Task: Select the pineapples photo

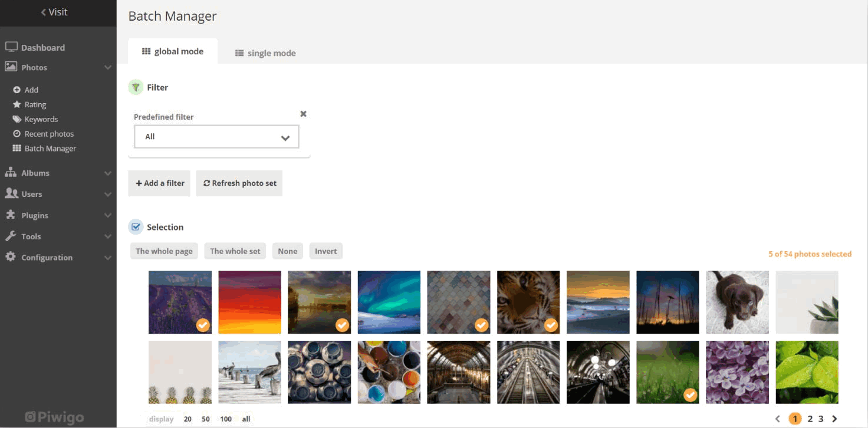Action: tap(180, 372)
